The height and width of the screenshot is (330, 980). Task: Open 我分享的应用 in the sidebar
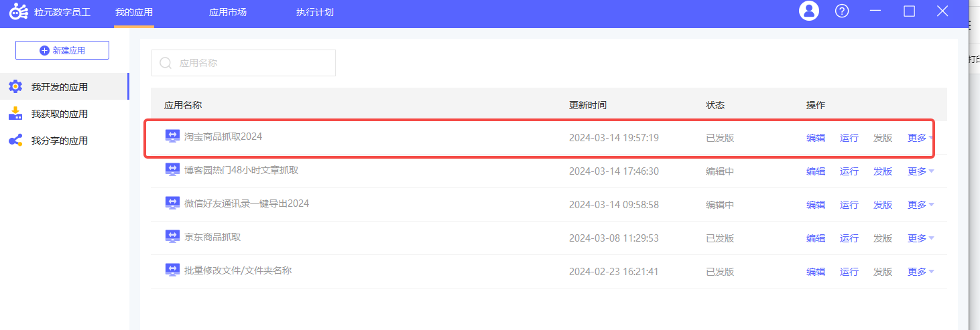pyautogui.click(x=64, y=141)
